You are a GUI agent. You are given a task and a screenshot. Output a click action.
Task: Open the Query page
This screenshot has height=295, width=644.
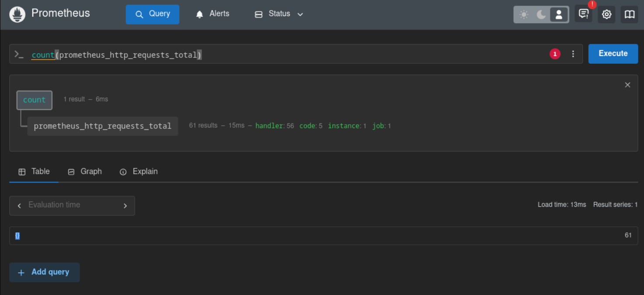point(152,14)
